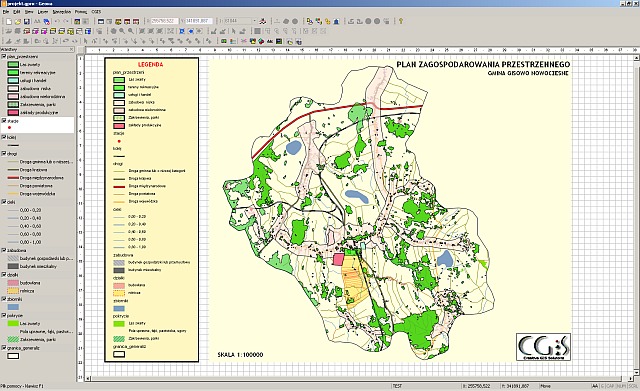
Task: Click the 'SKALA 1:100000' text on layout
Action: [240, 355]
